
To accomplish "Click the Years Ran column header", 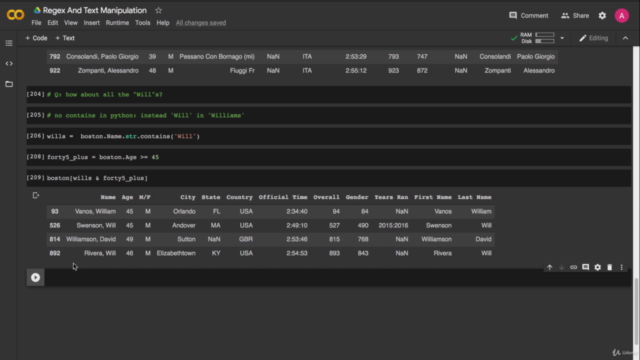I will tap(391, 197).
